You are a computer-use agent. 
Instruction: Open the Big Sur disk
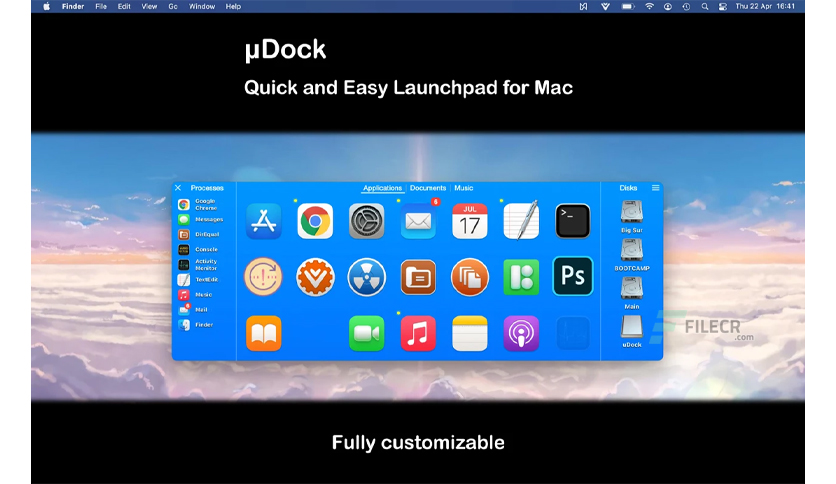pyautogui.click(x=632, y=216)
